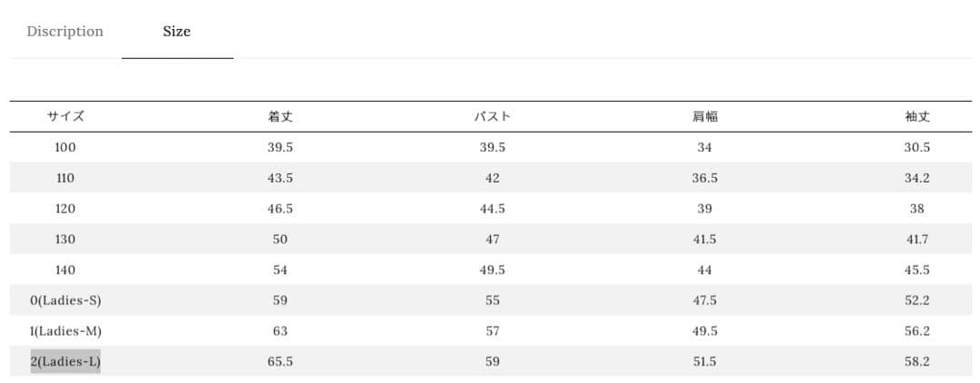980x383 pixels.
Task: Click the 1(Ladies-M) size label
Action: point(65,331)
